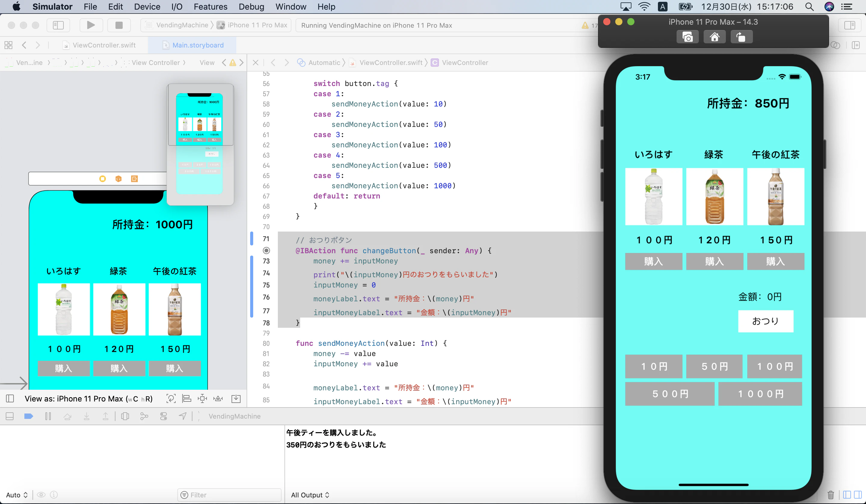
Task: Open View as device configuration
Action: (x=89, y=398)
